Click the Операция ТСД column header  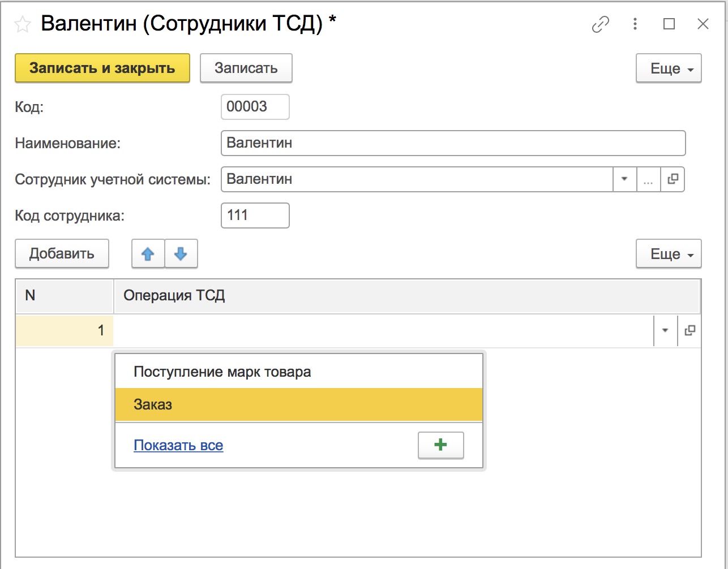[407, 296]
